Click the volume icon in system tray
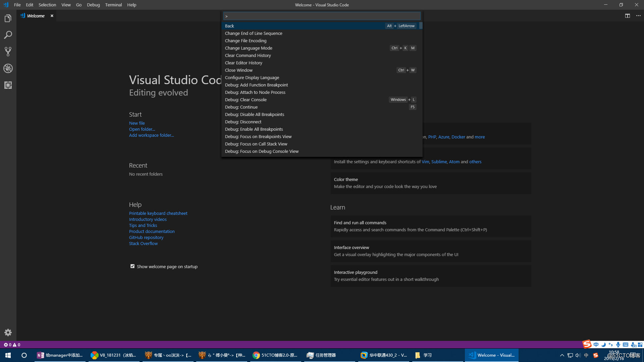The height and width of the screenshot is (362, 644). 578,355
